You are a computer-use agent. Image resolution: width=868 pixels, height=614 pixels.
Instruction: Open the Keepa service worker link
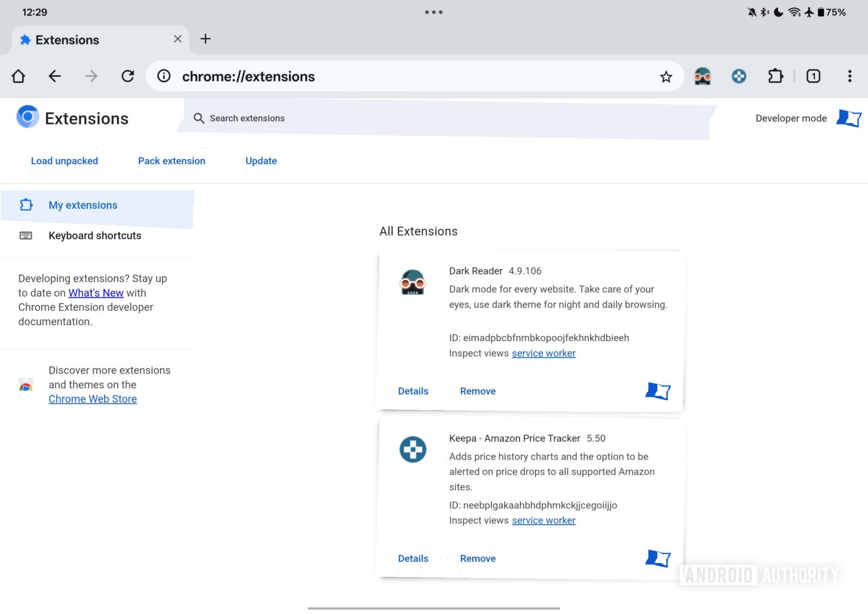tap(543, 520)
